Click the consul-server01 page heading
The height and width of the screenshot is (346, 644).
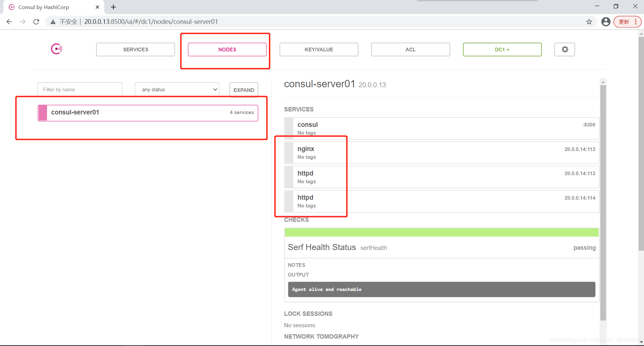tap(319, 84)
